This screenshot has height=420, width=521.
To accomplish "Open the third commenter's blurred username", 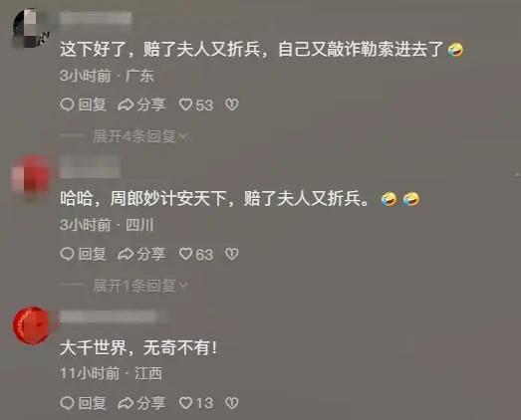I will [x=109, y=316].
